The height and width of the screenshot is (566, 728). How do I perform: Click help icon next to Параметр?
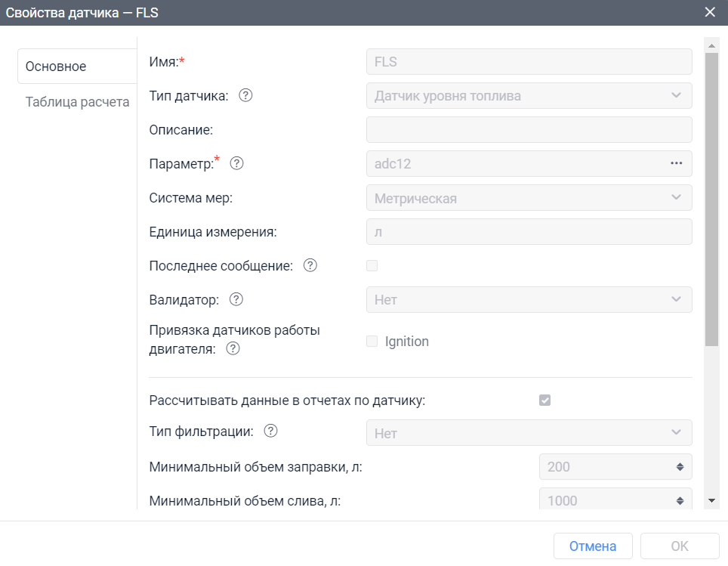click(x=236, y=163)
